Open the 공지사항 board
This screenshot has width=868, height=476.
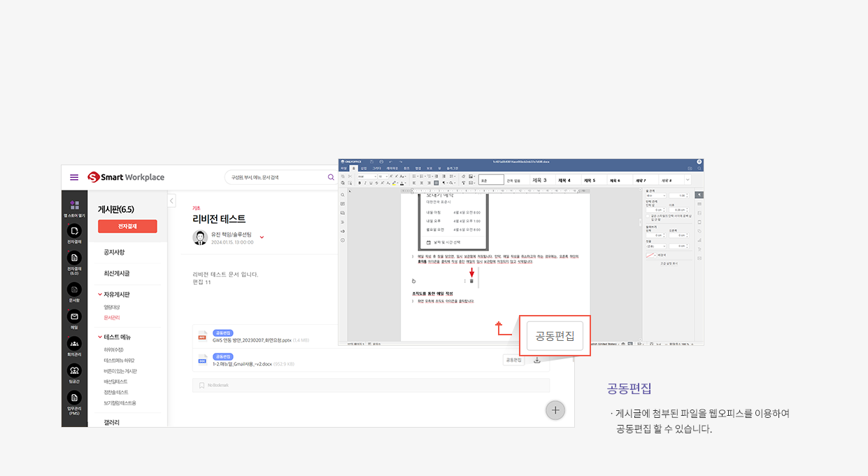114,252
